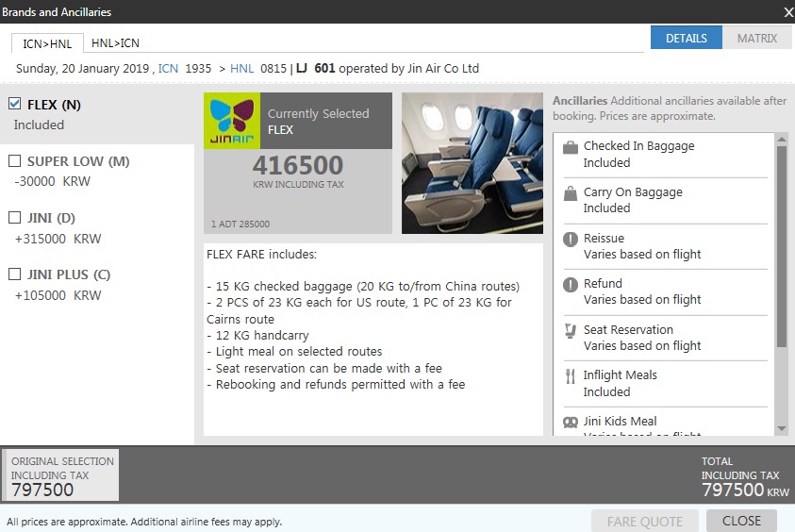Screen dimensions: 795x532
Task: Switch to the HNL>ICN flight tab
Action: [115, 43]
